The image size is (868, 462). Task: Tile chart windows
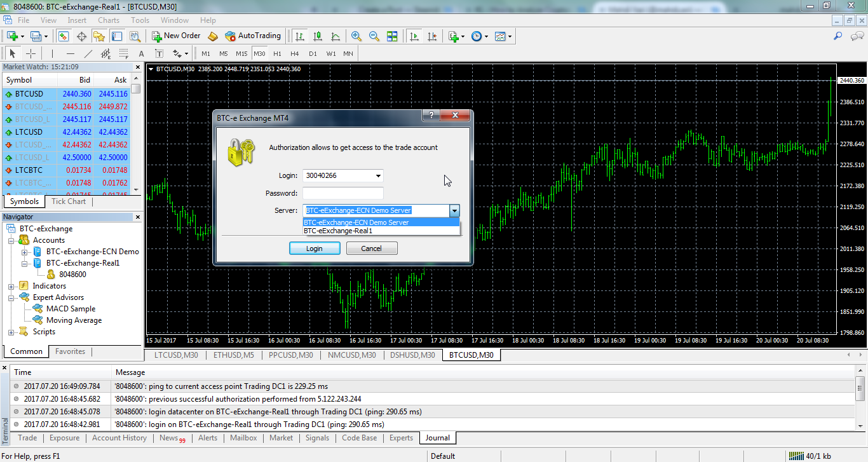coord(392,36)
